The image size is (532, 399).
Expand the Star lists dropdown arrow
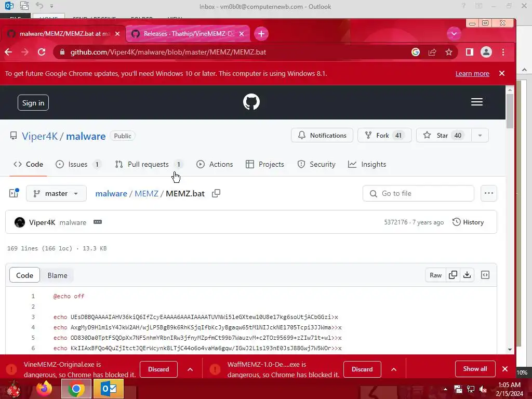(480, 136)
